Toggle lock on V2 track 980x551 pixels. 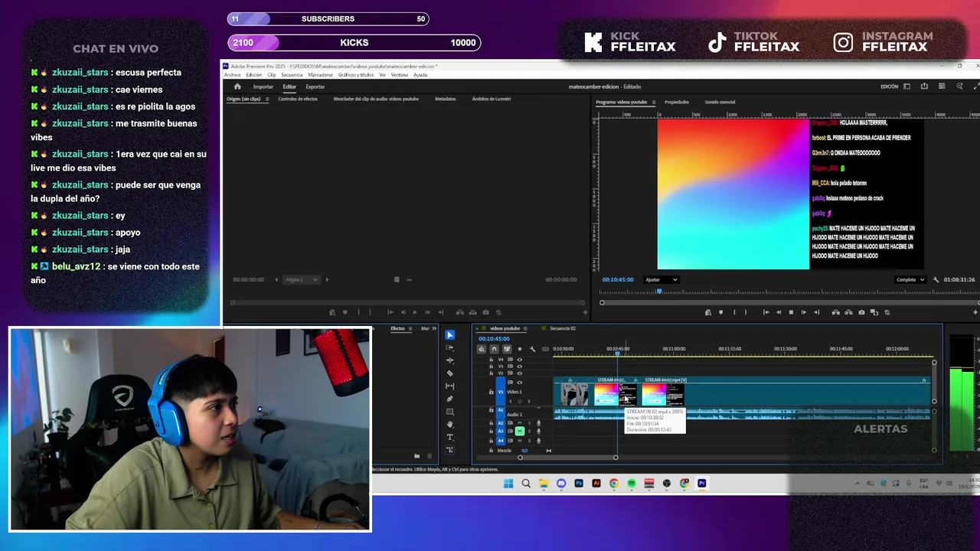(492, 373)
